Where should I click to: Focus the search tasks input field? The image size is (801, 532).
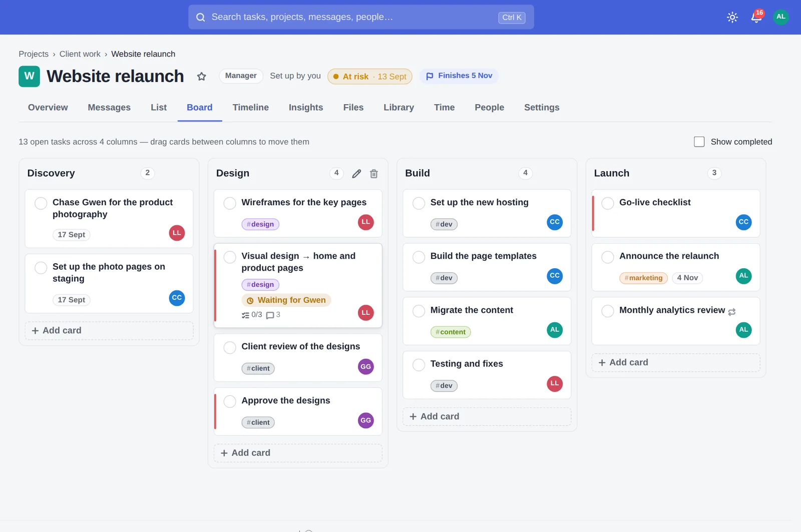(361, 17)
